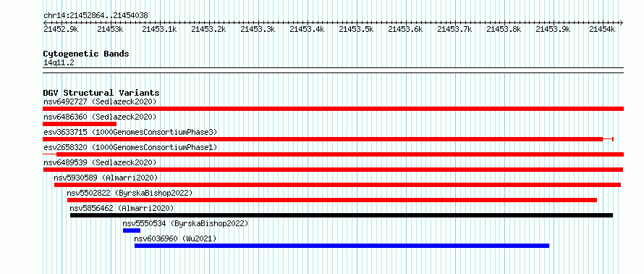Open the nsv6489539 (Sedlazeck2020) label
Screen dimensions: 644x274
pyautogui.click(x=100, y=162)
